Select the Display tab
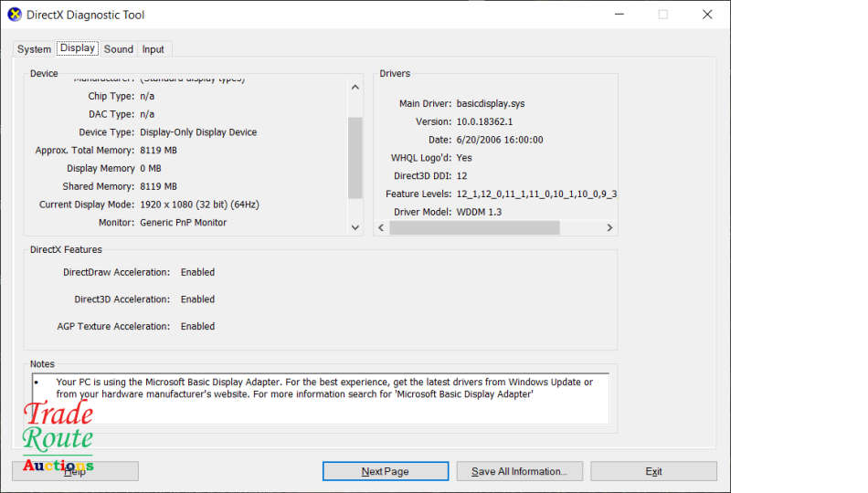The width and height of the screenshot is (868, 493). pyautogui.click(x=78, y=48)
